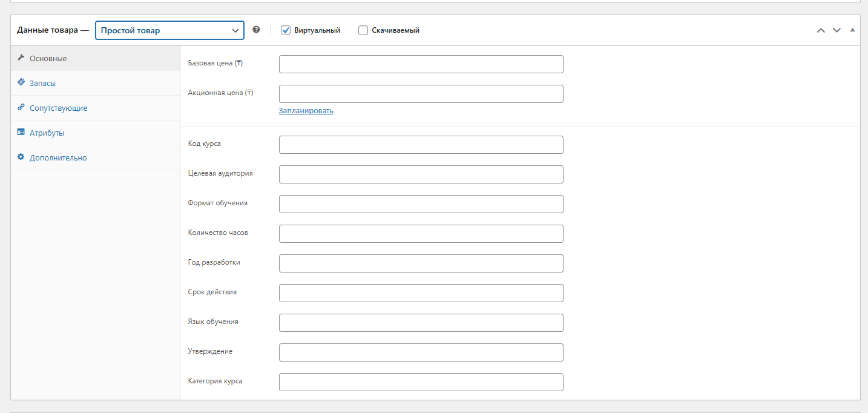Switch to the Запасы tab
The image size is (868, 413).
(x=42, y=84)
